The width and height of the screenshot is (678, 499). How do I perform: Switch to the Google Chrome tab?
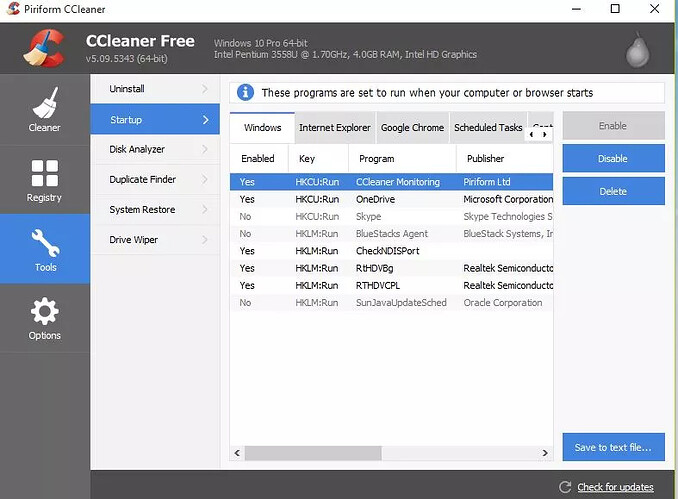tap(412, 128)
